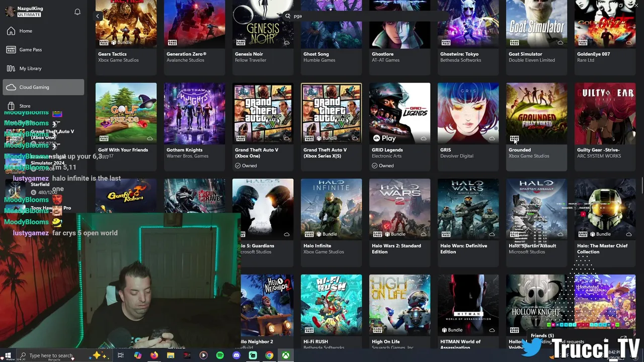The height and width of the screenshot is (362, 644).
Task: Click the back arrow button
Action: 98,16
